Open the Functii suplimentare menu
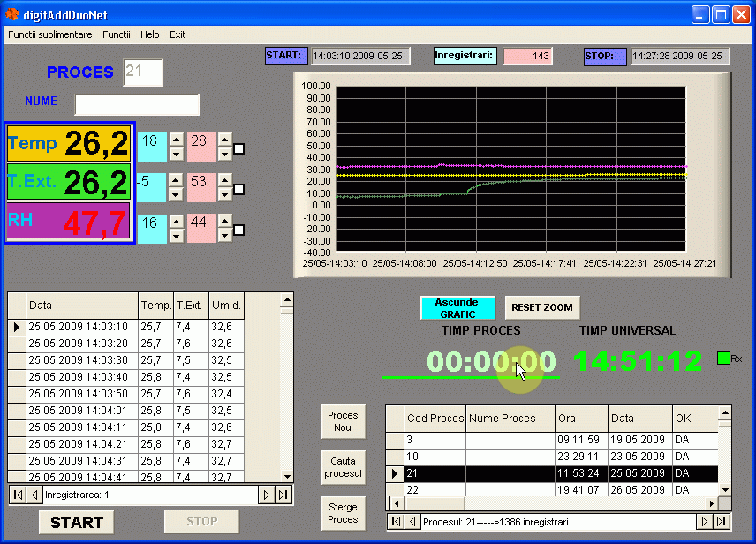 pos(50,34)
